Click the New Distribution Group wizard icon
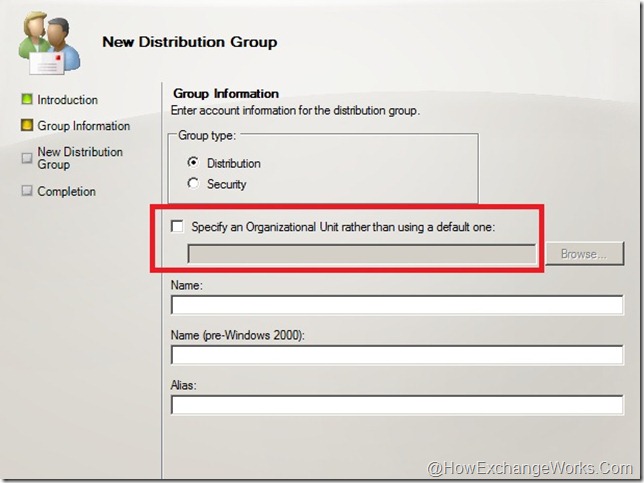Image resolution: width=644 pixels, height=483 pixels. 49,44
